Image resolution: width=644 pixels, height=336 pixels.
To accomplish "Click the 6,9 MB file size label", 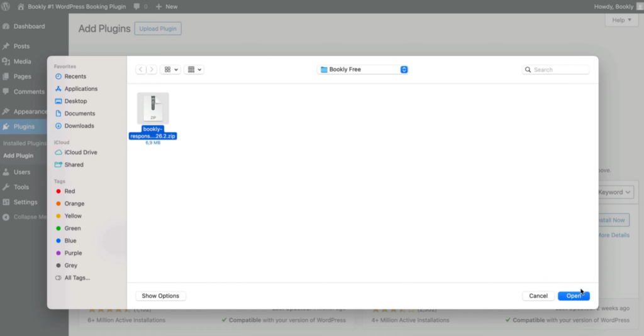I will [x=153, y=143].
